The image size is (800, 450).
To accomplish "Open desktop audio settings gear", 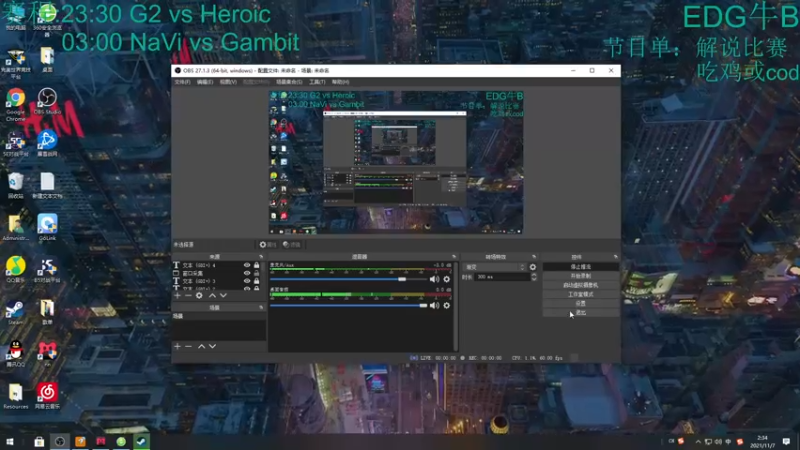I will pos(446,305).
